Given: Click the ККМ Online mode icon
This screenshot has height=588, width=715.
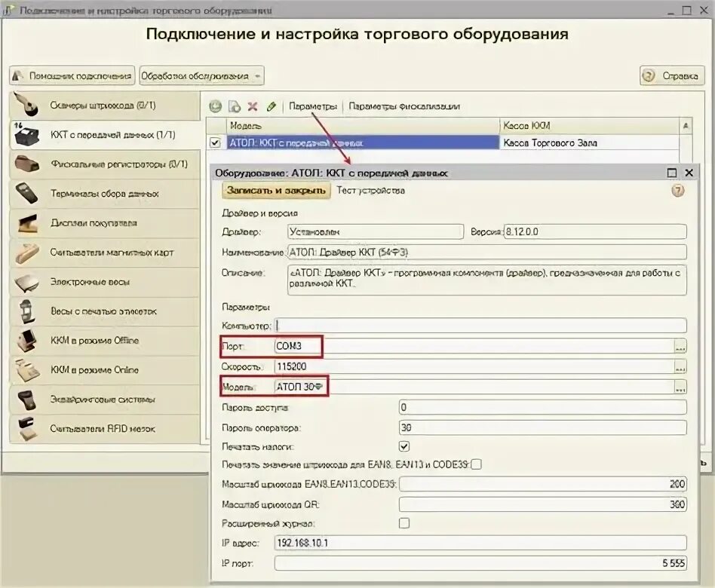Looking at the screenshot, I should point(26,369).
